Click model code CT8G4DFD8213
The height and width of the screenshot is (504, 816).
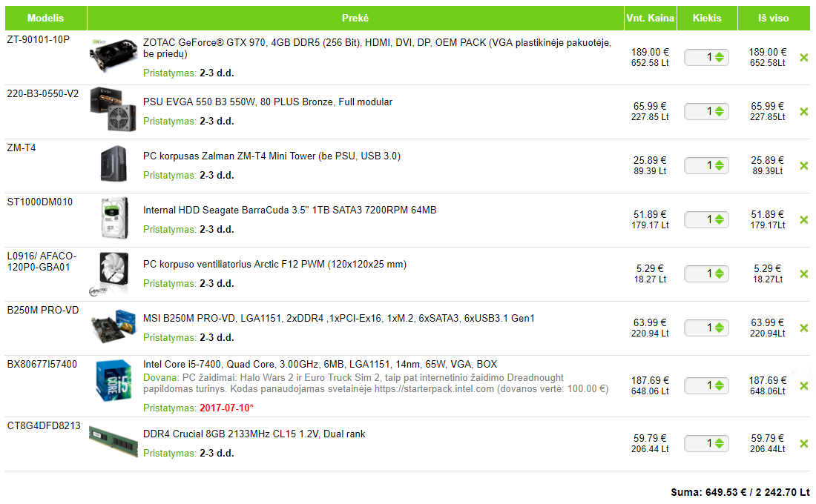pyautogui.click(x=44, y=425)
